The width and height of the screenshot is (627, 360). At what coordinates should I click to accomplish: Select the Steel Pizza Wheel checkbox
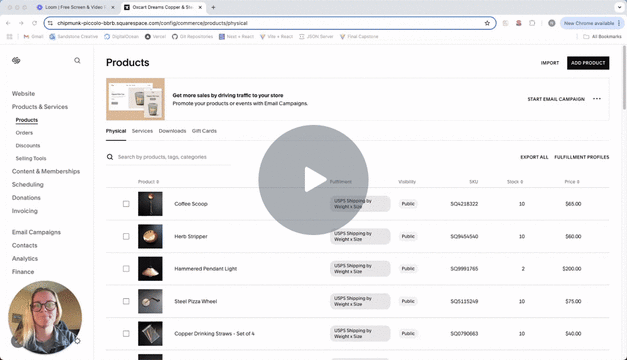126,301
